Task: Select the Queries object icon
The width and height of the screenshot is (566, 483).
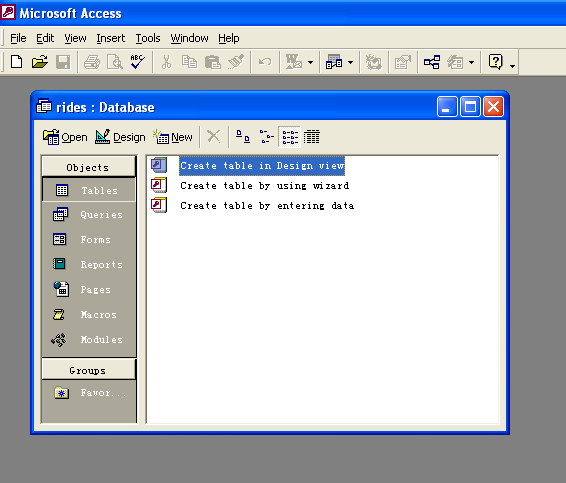Action: click(60, 214)
